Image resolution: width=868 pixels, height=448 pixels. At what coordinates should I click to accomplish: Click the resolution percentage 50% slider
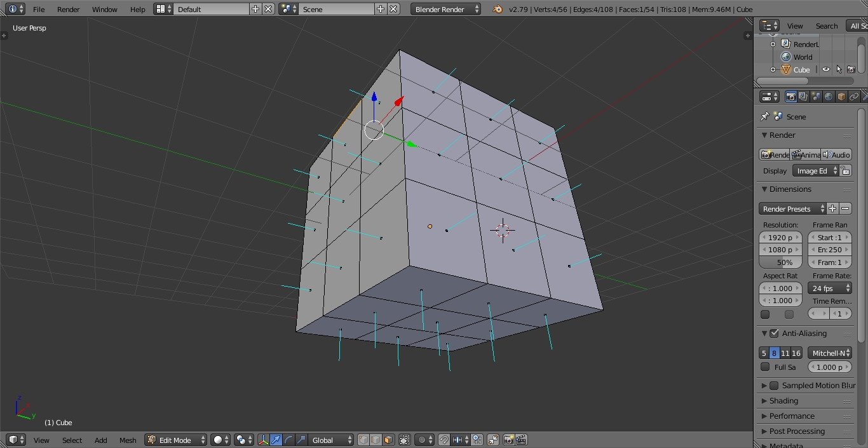(781, 262)
